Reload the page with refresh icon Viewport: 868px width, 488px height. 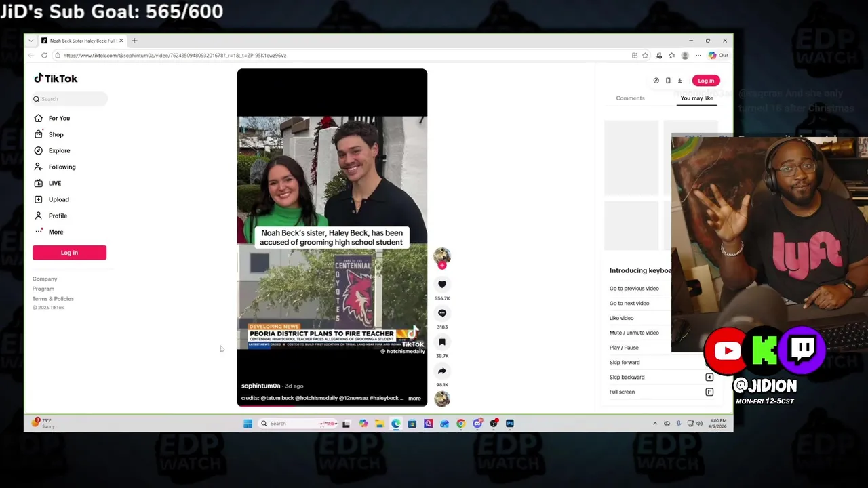point(44,56)
